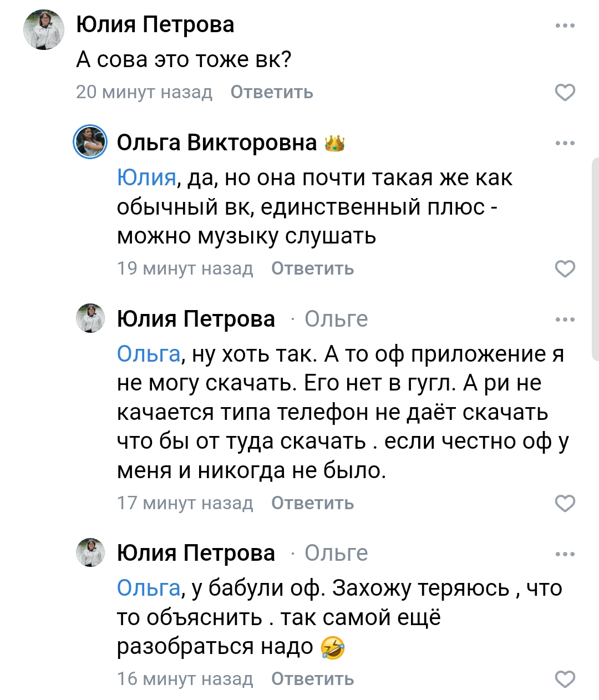Open three-dot menu on the 16-minute-old comment
This screenshot has width=599, height=700.
tap(565, 554)
